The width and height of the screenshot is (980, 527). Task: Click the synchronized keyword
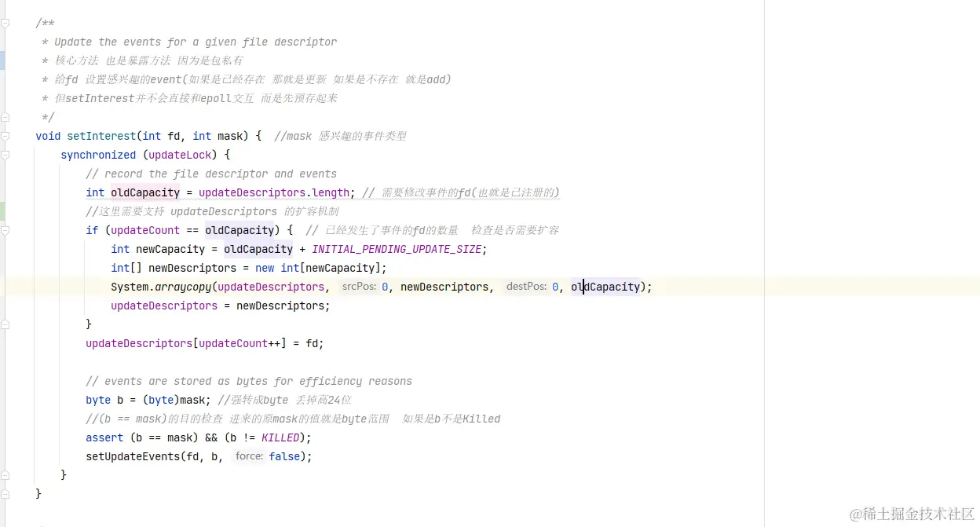pyautogui.click(x=98, y=155)
